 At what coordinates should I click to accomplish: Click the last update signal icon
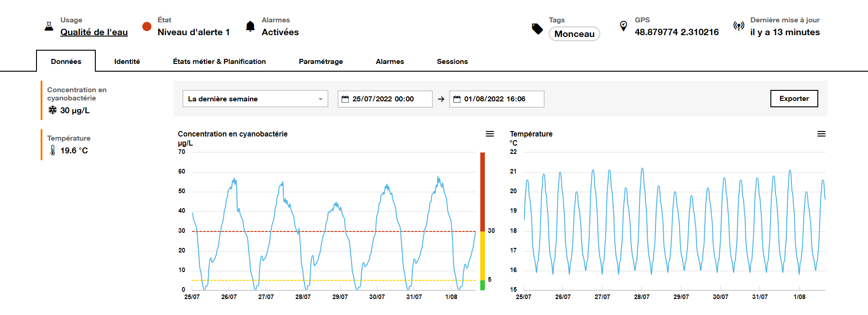click(738, 26)
